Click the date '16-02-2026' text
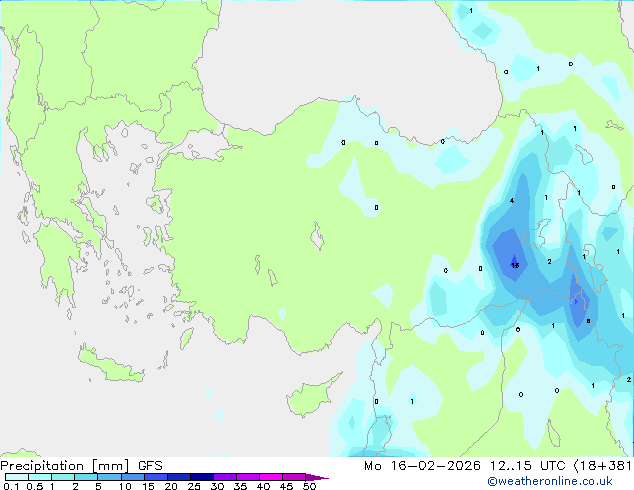 click(x=435, y=466)
